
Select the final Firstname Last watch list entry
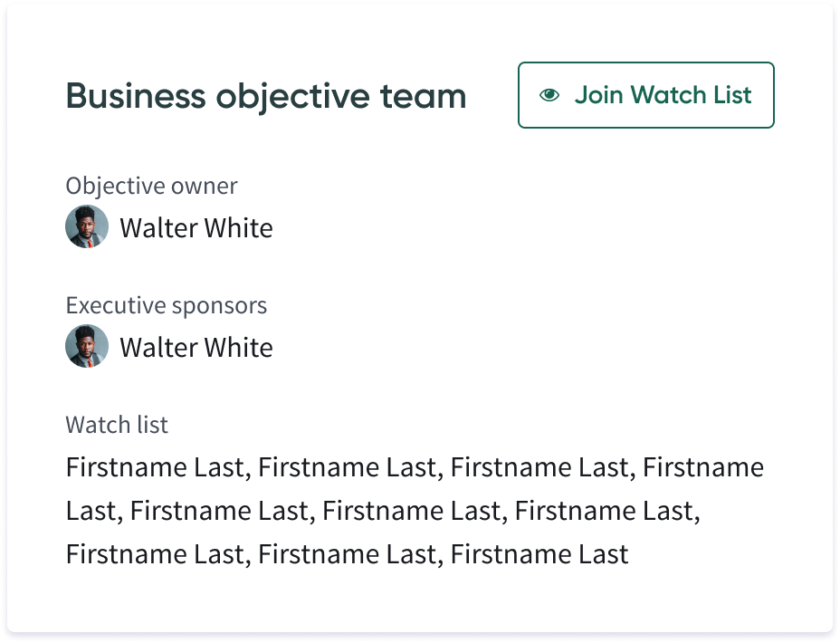point(539,553)
